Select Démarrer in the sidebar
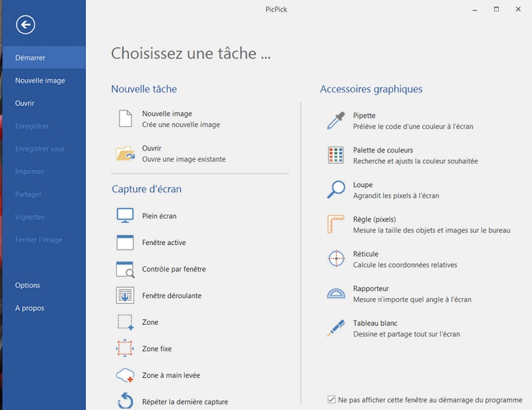This screenshot has height=410, width=532. [44, 57]
